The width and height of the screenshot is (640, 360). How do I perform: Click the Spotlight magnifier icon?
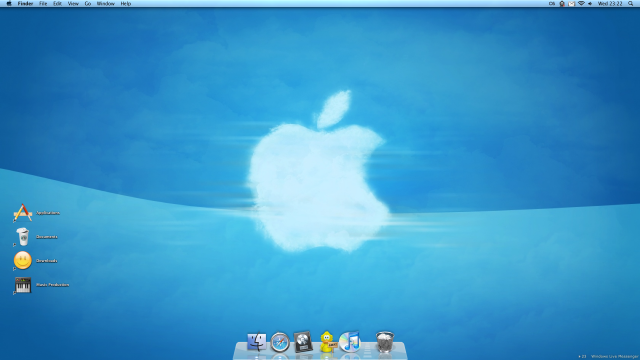pyautogui.click(x=631, y=4)
